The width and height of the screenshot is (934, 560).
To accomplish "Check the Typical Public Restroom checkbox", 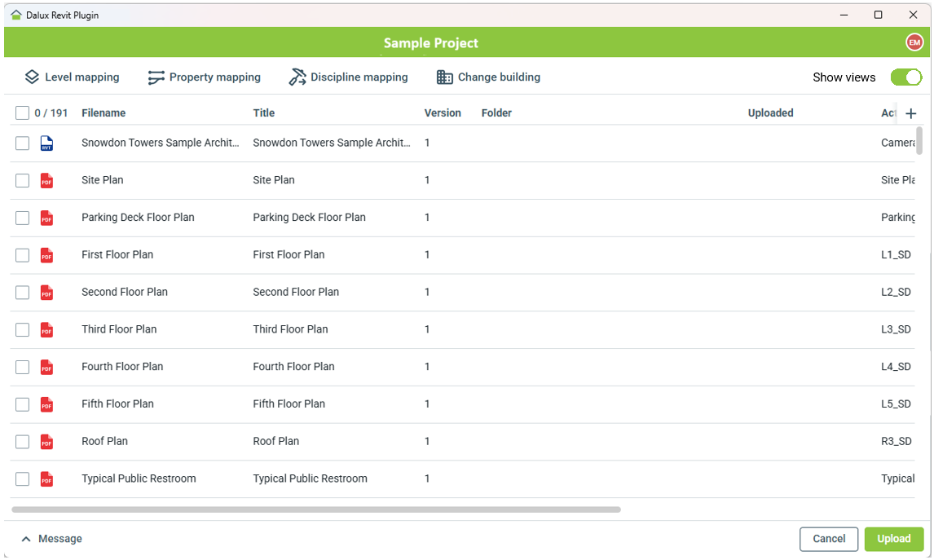I will pyautogui.click(x=22, y=479).
